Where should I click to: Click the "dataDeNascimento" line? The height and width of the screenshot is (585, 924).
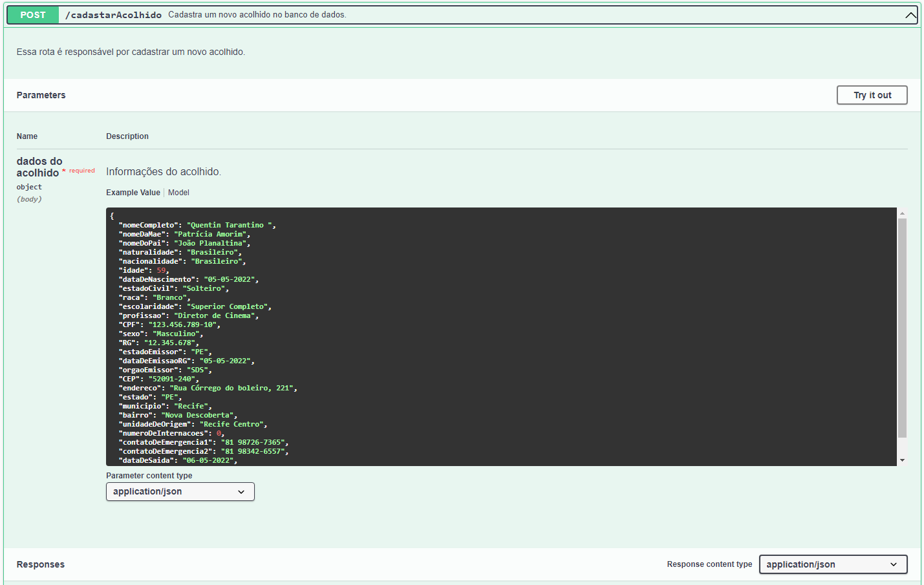pos(189,279)
